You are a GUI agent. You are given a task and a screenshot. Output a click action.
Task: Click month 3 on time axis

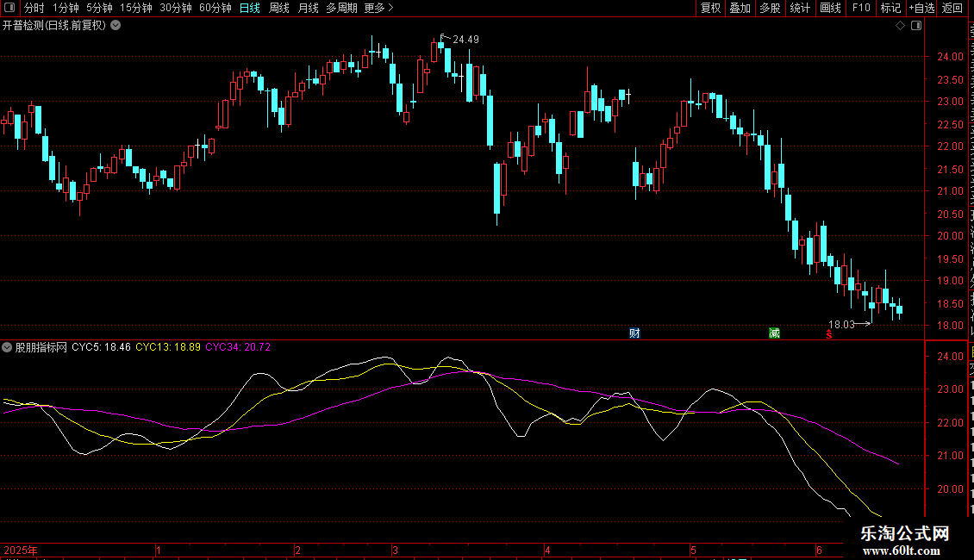395,550
